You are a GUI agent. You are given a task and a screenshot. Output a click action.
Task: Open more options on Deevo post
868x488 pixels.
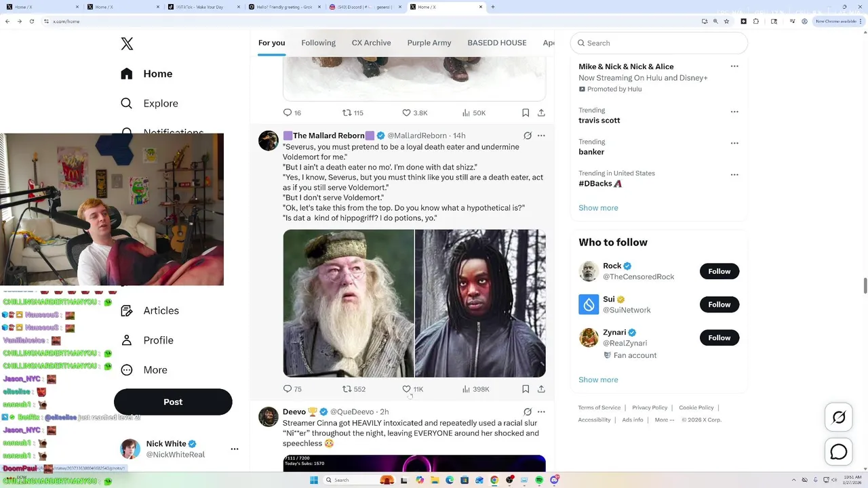click(x=541, y=411)
